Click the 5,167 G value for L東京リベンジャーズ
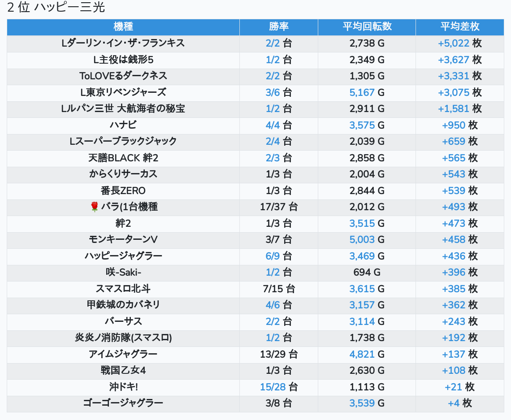This screenshot has width=511, height=420. point(362,92)
